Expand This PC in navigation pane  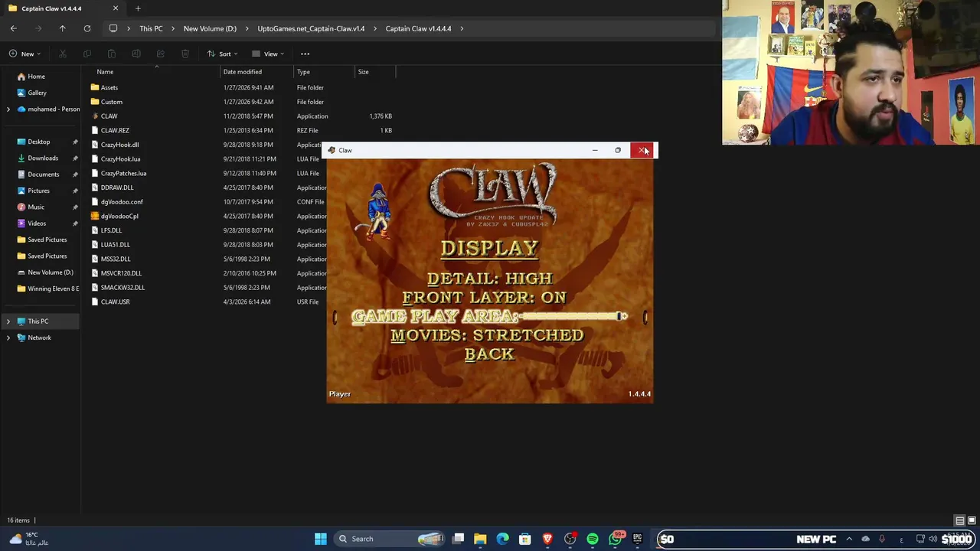tap(8, 321)
